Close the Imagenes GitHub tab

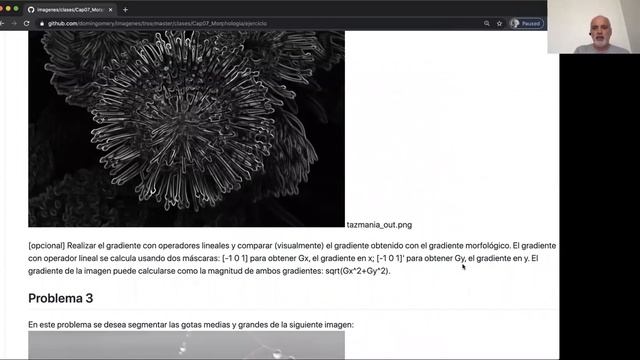110,9
